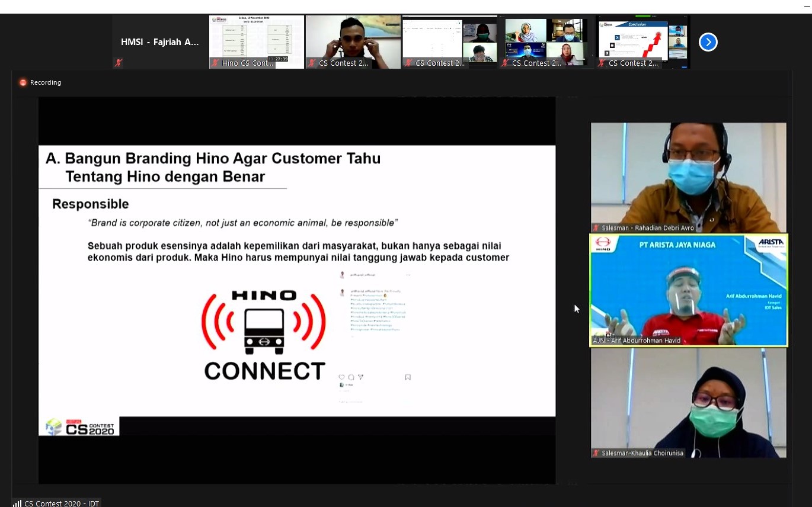Click the heart icon in the Instagram post
812x507 pixels.
coord(341,377)
